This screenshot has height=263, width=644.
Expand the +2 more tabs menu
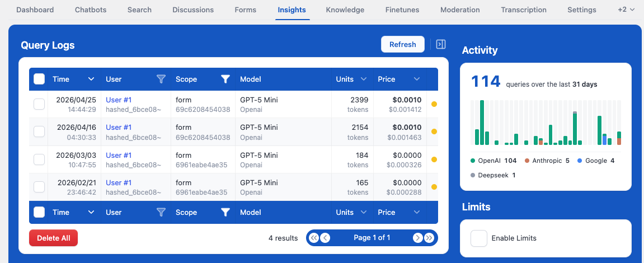[627, 10]
